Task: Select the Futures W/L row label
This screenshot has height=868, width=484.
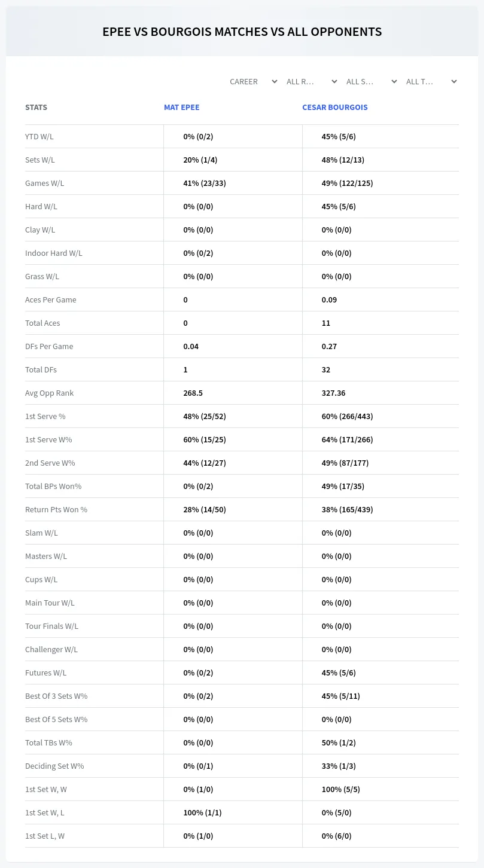Action: [46, 673]
